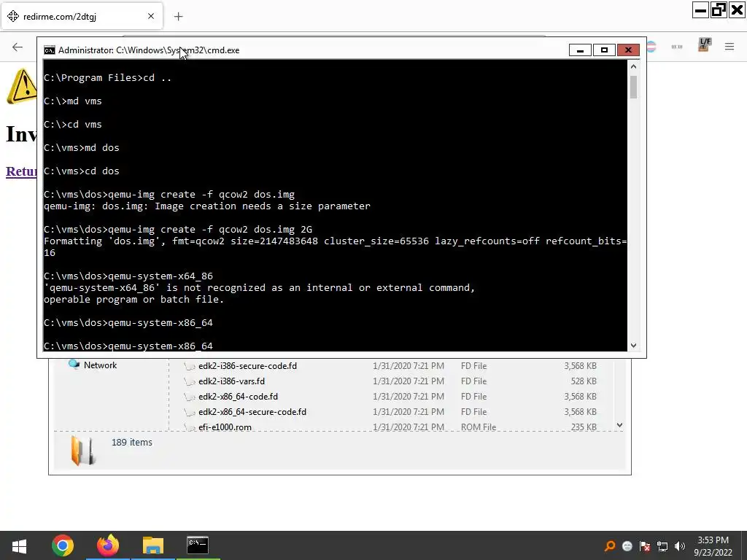Open the Start menu
Screen dimensions: 747x560
click(19, 545)
